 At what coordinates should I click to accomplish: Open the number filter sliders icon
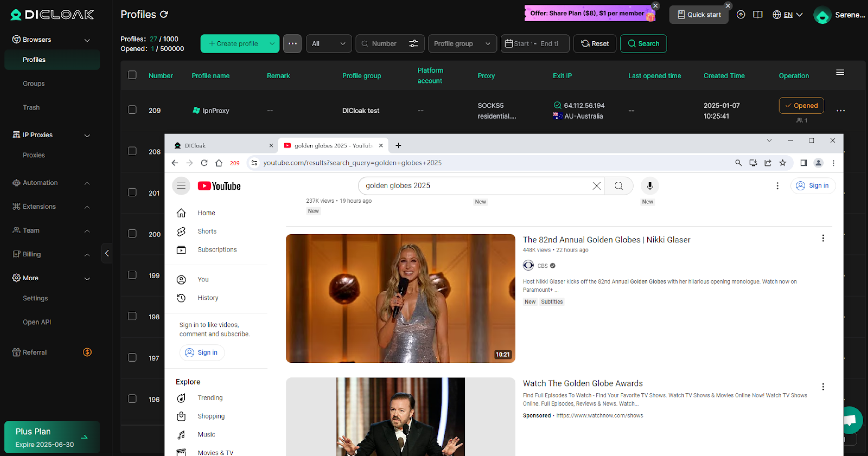pos(413,43)
